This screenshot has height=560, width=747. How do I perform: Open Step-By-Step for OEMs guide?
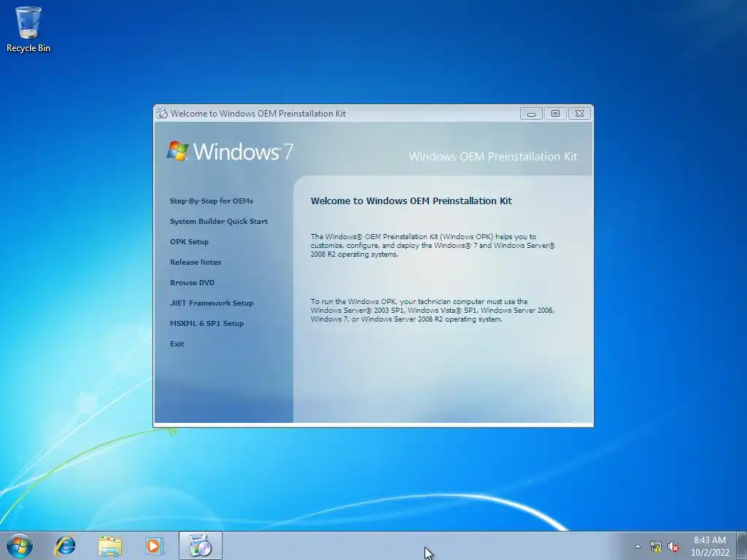pos(212,201)
